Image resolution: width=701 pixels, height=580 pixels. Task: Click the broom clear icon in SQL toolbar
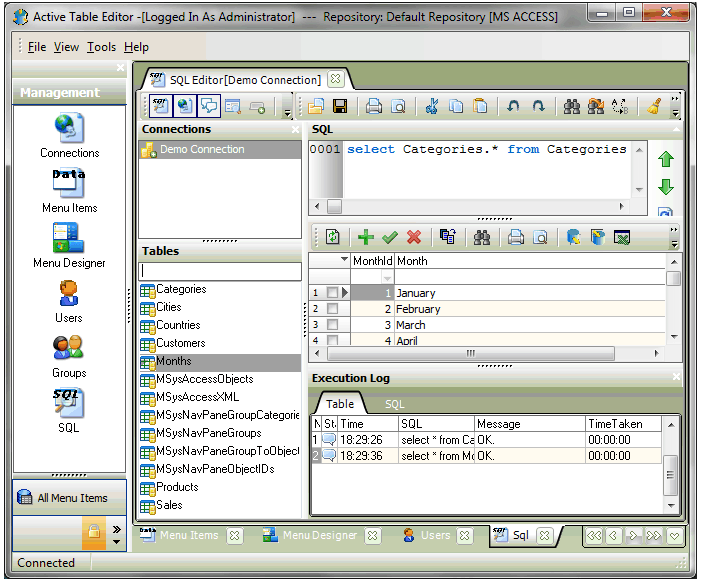tap(654, 106)
